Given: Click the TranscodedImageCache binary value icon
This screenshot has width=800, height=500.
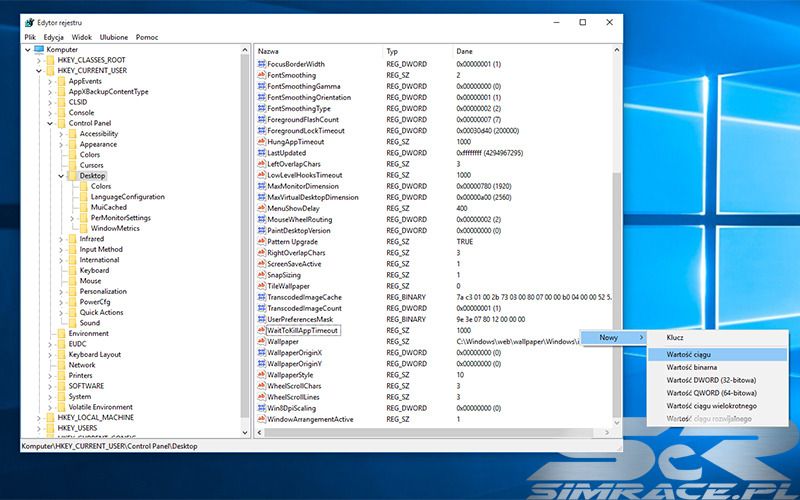Looking at the screenshot, I should point(261,297).
